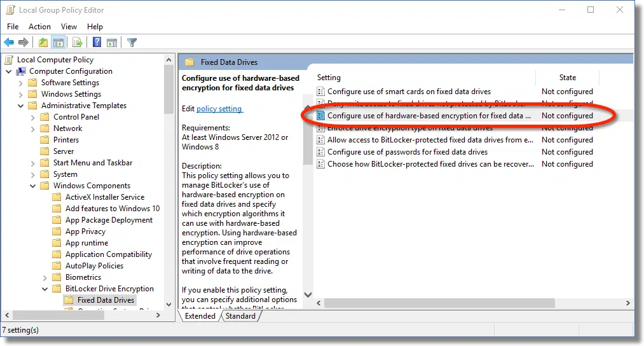The image size is (644, 346).
Task: Click the Export List toolbar icon
Action: point(78,43)
